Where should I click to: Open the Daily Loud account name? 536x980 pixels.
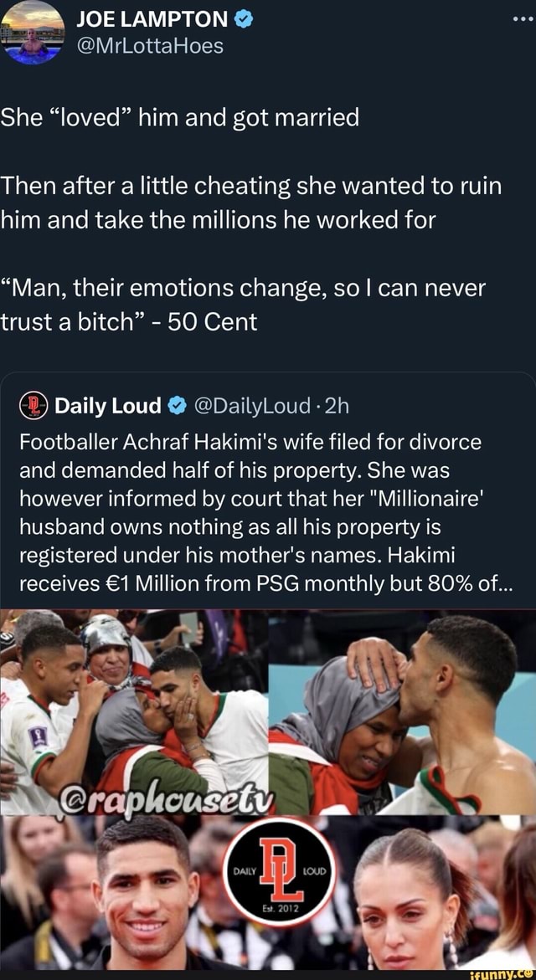click(x=107, y=406)
